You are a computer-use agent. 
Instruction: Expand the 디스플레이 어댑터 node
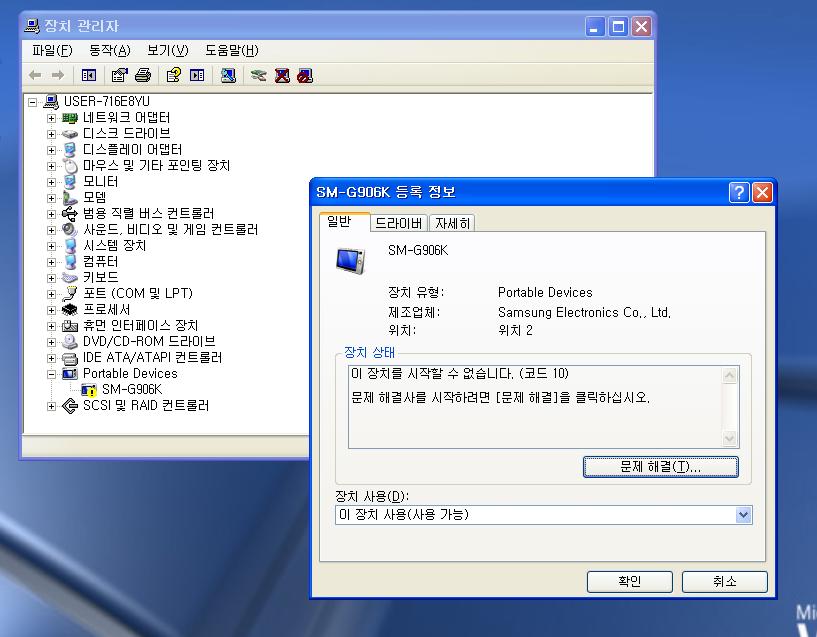click(51, 150)
